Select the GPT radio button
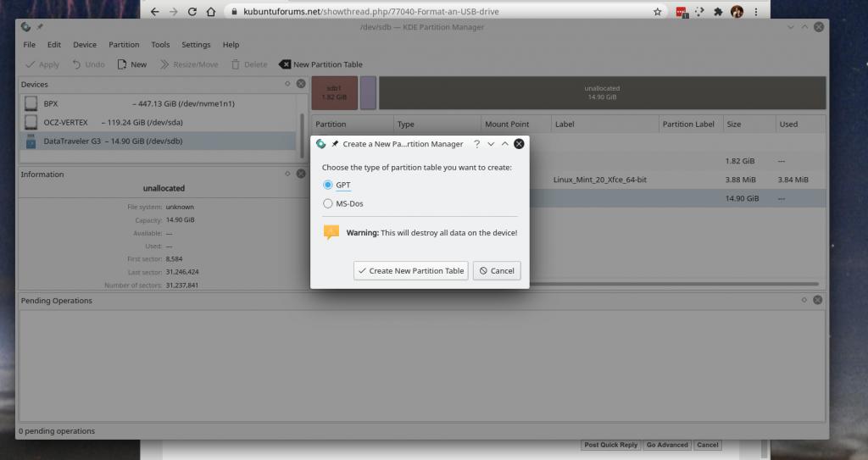This screenshot has width=868, height=460. tap(328, 185)
